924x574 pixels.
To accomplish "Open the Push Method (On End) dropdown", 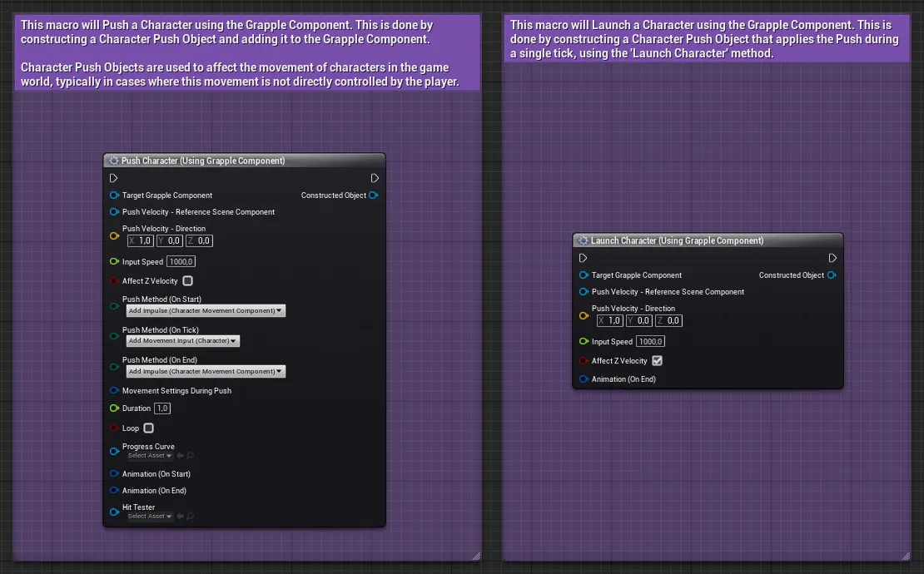I will click(x=206, y=372).
